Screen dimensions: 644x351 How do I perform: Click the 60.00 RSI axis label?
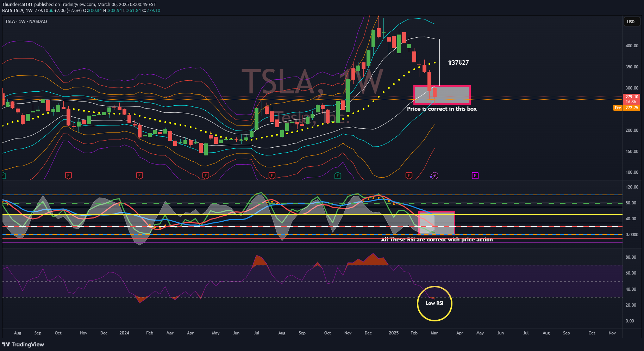[631, 273]
